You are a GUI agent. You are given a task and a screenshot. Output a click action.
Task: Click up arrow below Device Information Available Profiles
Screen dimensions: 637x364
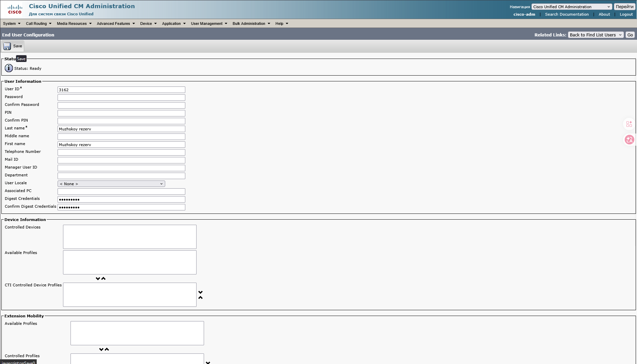pos(104,279)
